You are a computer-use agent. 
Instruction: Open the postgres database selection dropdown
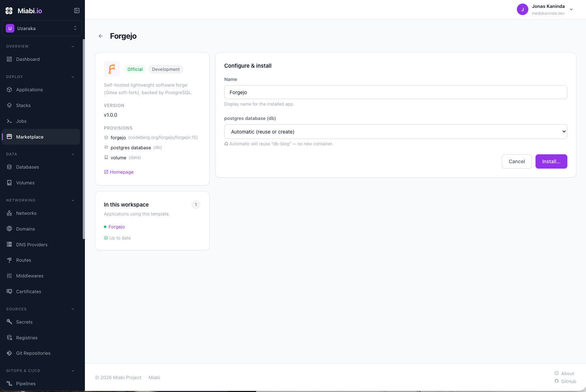point(396,132)
